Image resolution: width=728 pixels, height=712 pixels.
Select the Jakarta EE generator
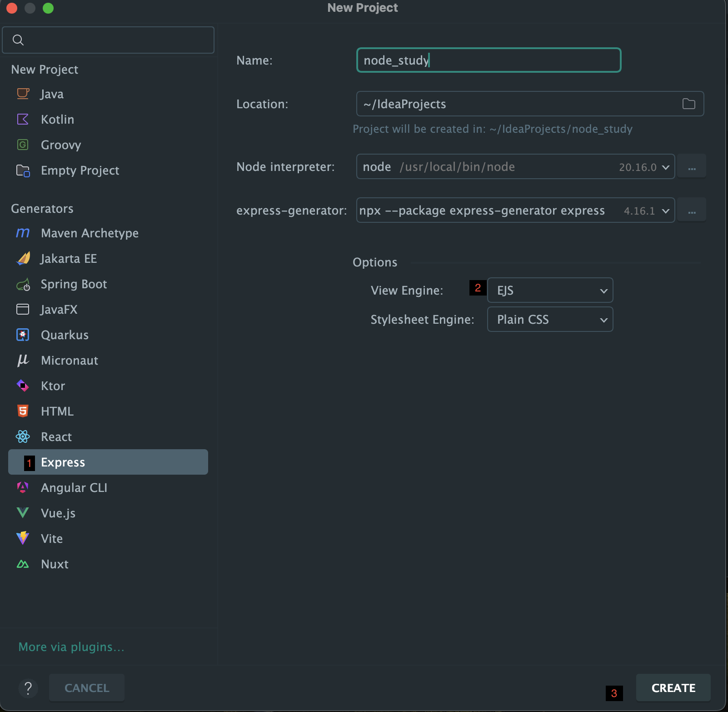108,258
